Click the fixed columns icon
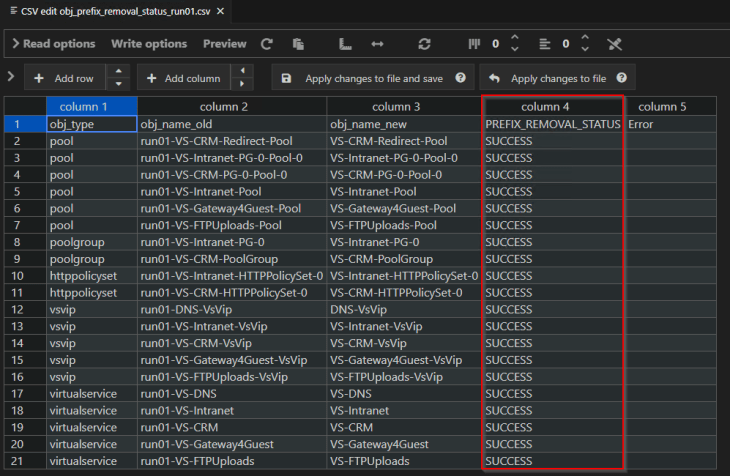The width and height of the screenshot is (730, 476). tap(474, 44)
